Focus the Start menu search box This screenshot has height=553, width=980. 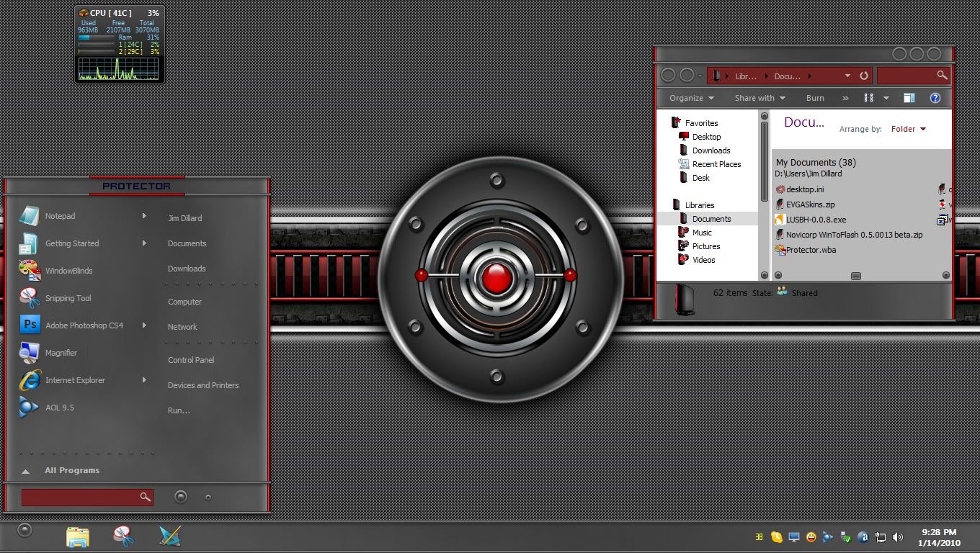(x=87, y=497)
